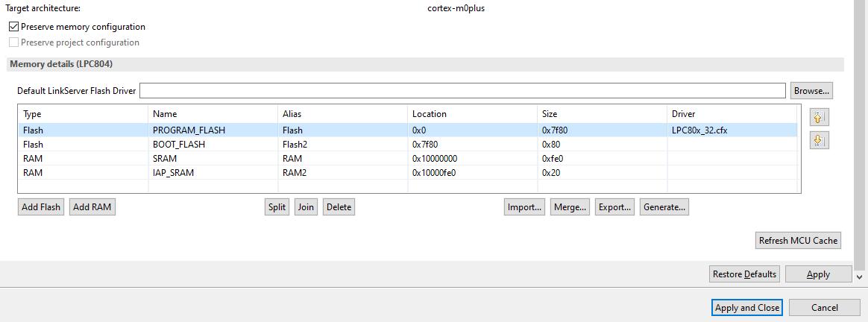
Task: Browse for a flash driver
Action: click(x=811, y=91)
